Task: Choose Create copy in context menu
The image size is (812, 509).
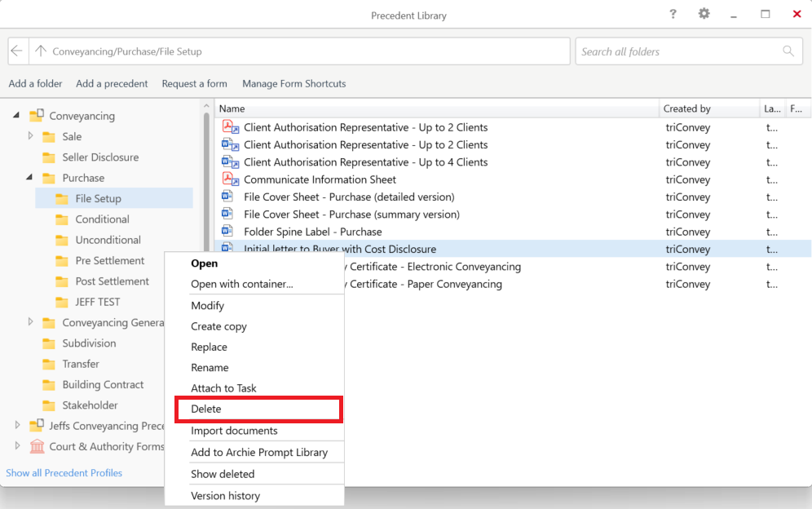Action: click(x=218, y=326)
